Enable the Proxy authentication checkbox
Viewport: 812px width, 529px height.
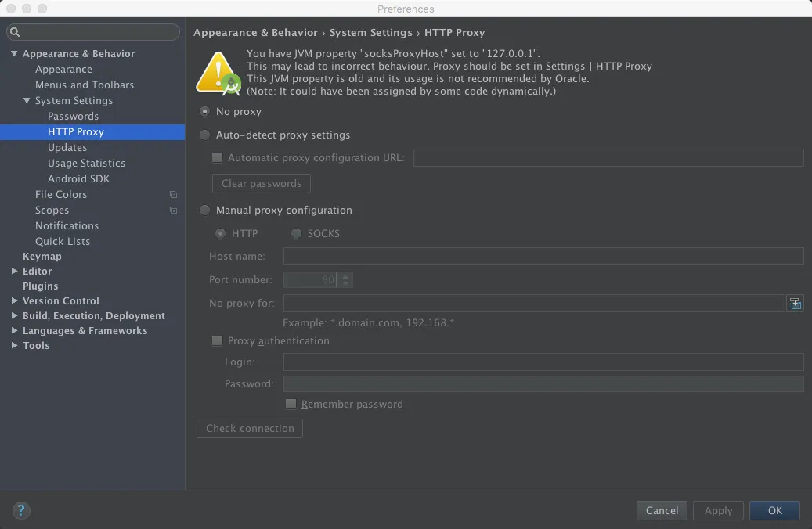tap(218, 340)
